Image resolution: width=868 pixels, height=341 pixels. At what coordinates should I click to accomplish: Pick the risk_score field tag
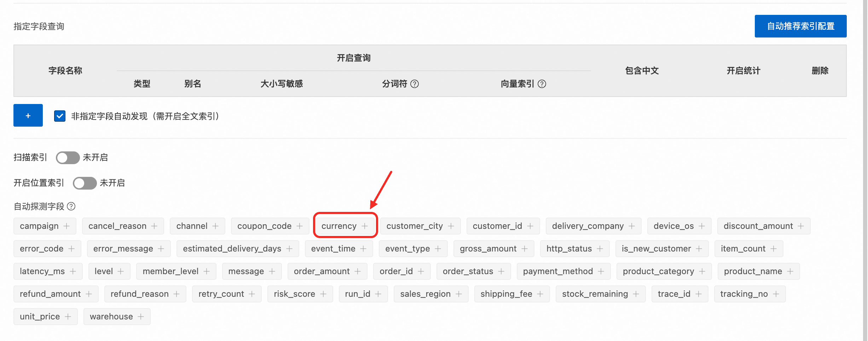(x=300, y=294)
